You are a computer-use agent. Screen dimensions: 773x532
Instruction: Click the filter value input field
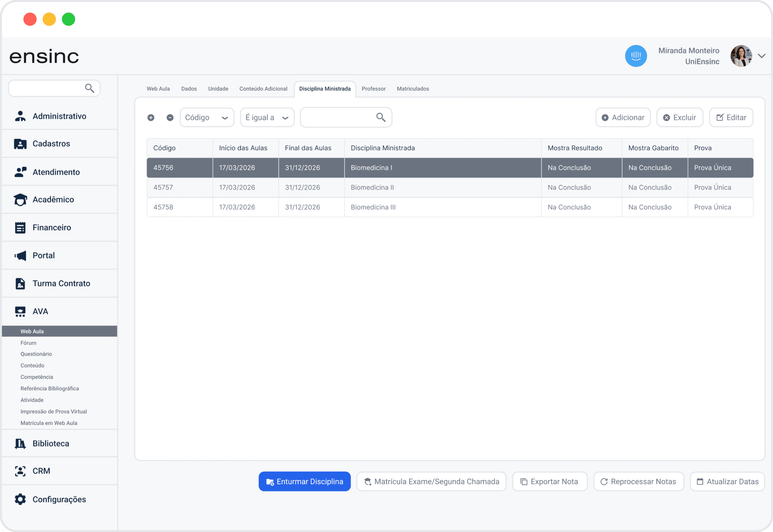[x=346, y=117]
